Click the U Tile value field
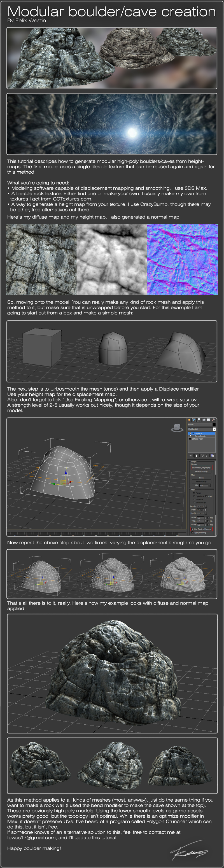Image resolution: width=224 pixels, height=868 pixels. click(x=201, y=518)
